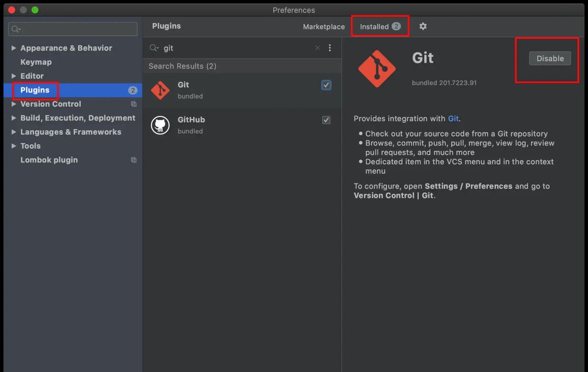The width and height of the screenshot is (588, 372).
Task: Switch to the Marketplace tab
Action: [x=324, y=27]
